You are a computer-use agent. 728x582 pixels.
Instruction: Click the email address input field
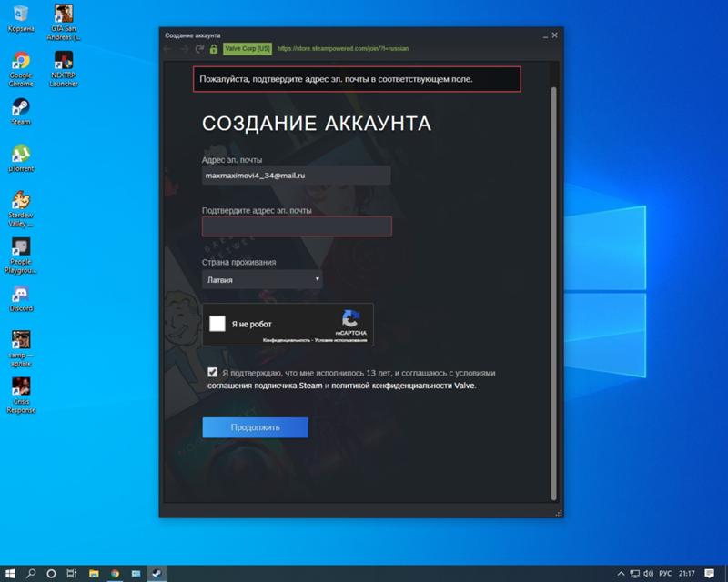[297, 176]
